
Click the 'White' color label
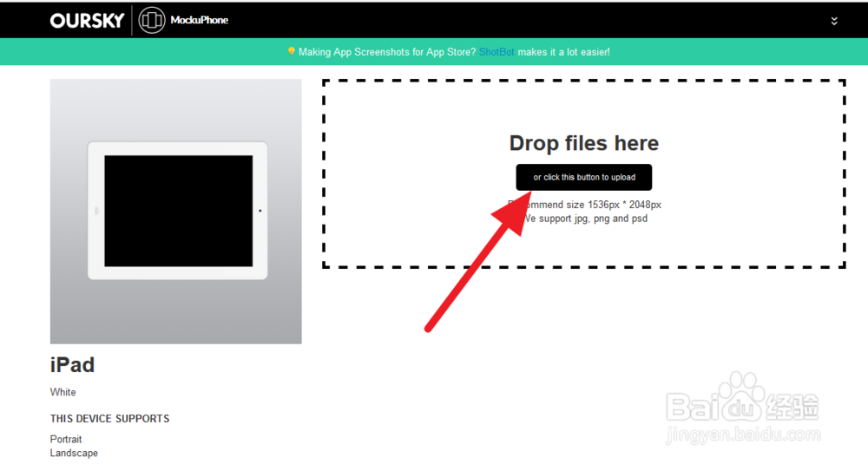[x=63, y=392]
